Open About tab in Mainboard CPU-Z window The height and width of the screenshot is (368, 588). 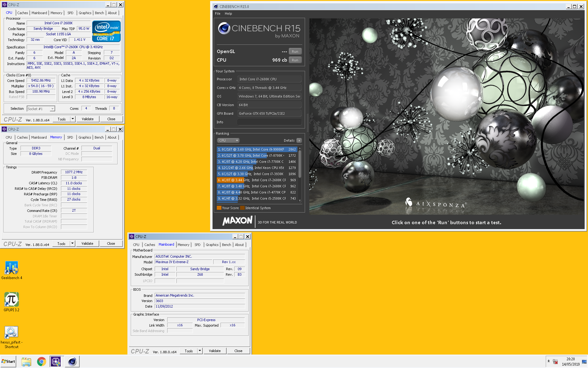(x=239, y=245)
